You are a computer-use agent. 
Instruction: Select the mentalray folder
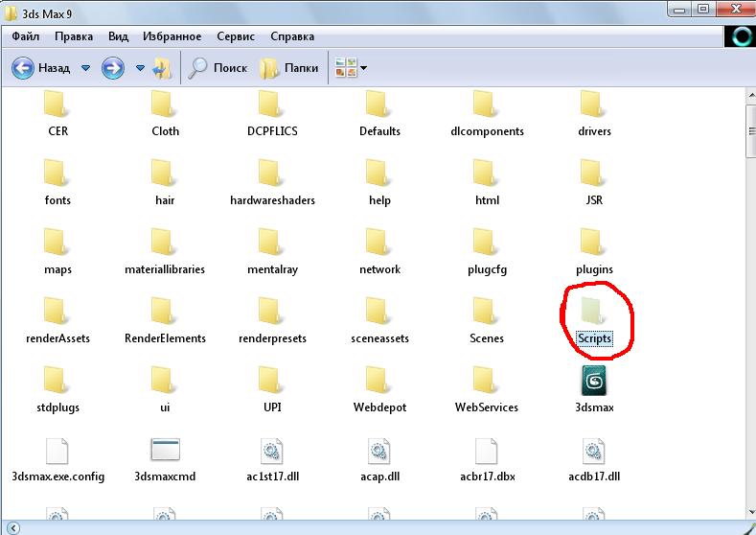click(x=272, y=252)
